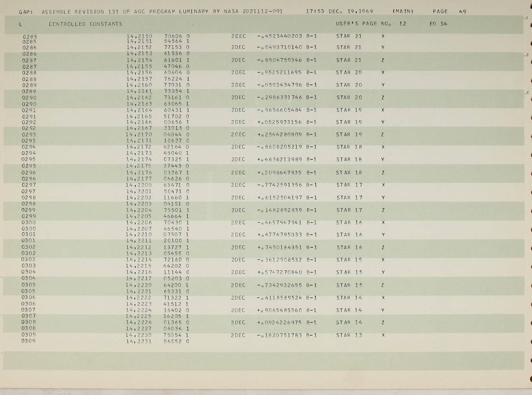Click the address '14,2231' in the last row
The height and width of the screenshot is (395, 532).
138,341
